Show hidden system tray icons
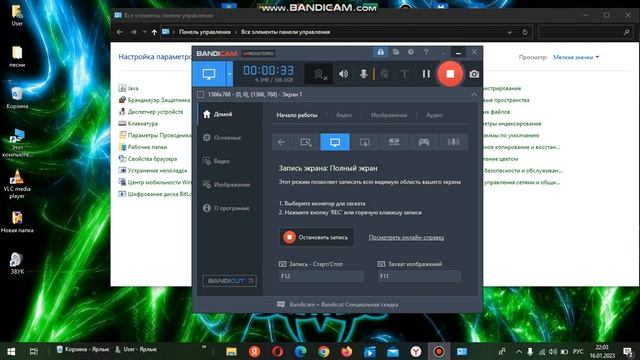 tap(519, 351)
